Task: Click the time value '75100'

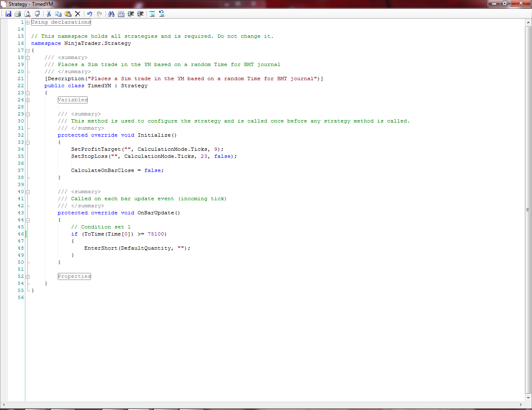Action: click(156, 234)
